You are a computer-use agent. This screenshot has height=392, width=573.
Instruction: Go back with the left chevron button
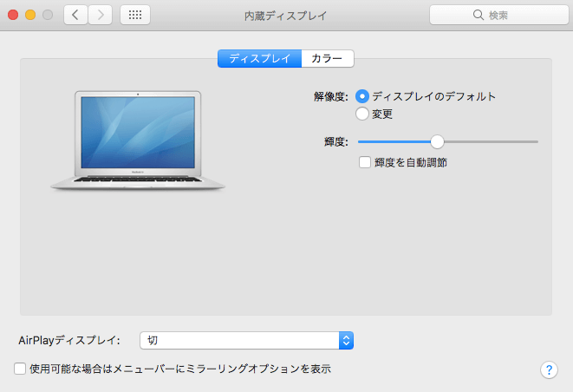pyautogui.click(x=75, y=15)
